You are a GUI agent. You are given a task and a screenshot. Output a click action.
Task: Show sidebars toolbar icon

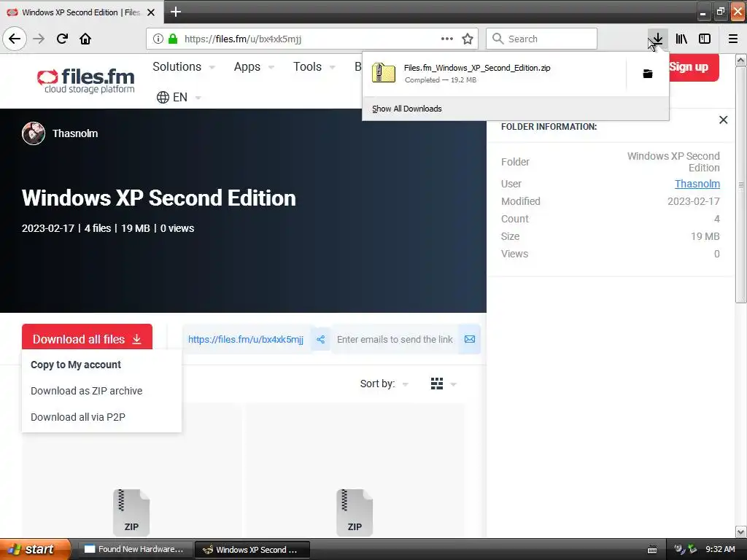pyautogui.click(x=705, y=39)
